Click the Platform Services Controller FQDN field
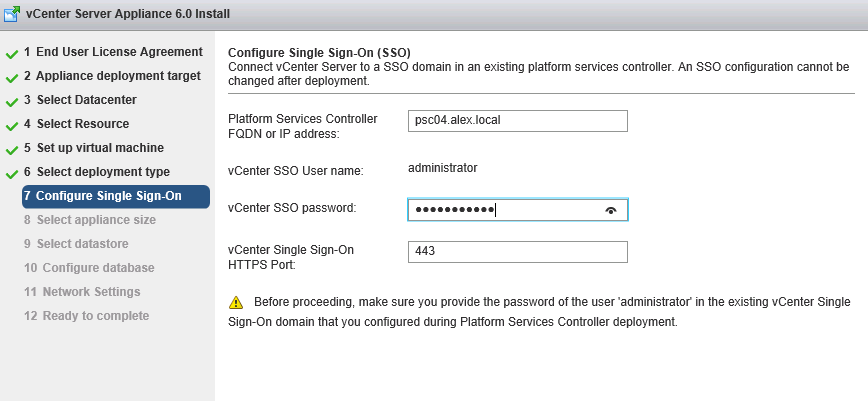This screenshot has height=401, width=868. tap(517, 120)
